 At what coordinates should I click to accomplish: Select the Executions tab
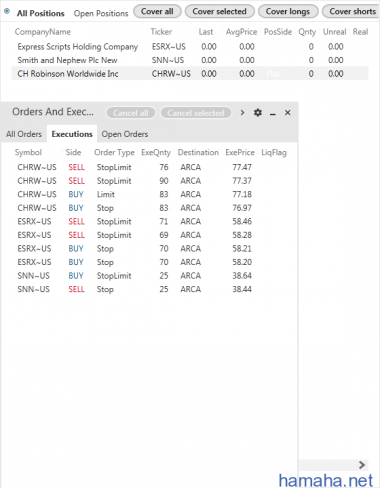[72, 134]
